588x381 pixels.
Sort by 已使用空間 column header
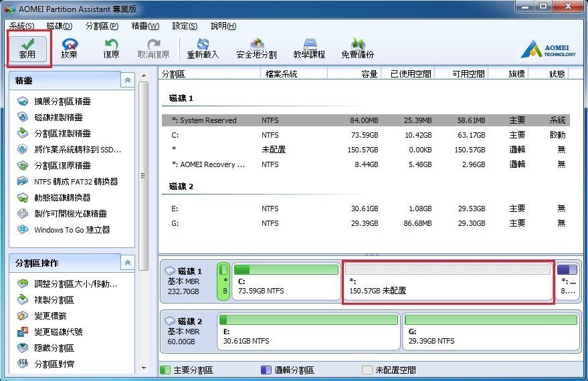click(408, 74)
